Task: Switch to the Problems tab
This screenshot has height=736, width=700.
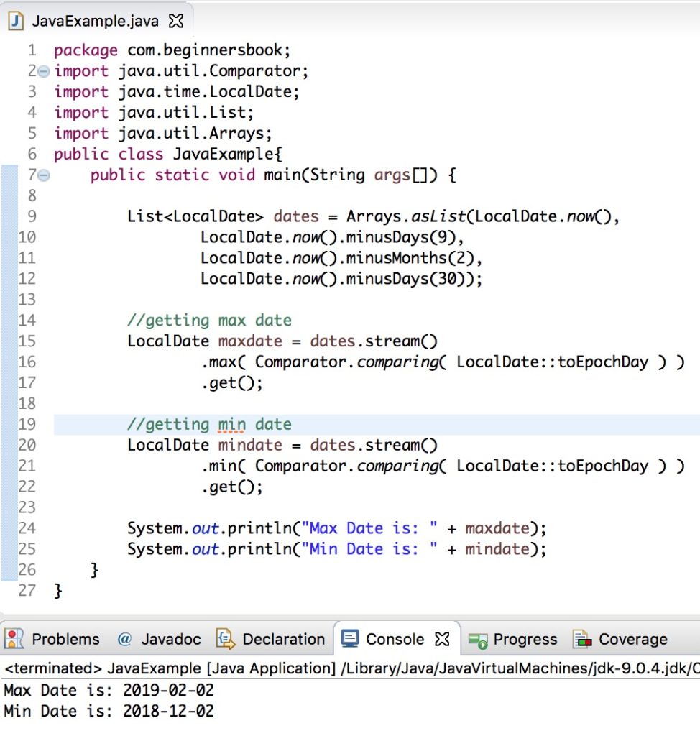Action: (65, 639)
